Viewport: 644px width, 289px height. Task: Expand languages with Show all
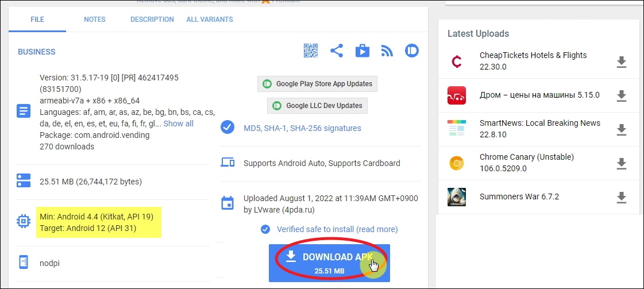[178, 124]
